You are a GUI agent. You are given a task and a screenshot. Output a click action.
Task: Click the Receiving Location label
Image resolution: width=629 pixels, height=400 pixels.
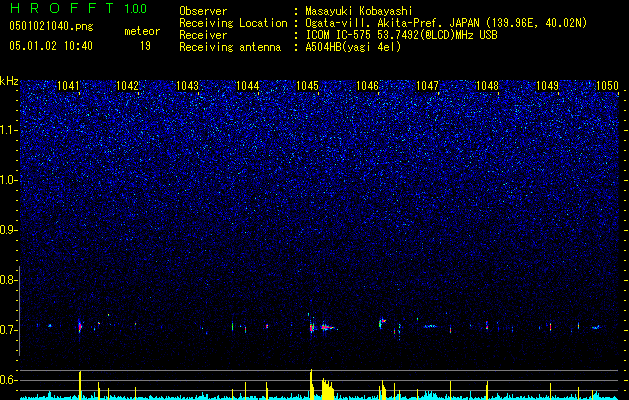[233, 23]
